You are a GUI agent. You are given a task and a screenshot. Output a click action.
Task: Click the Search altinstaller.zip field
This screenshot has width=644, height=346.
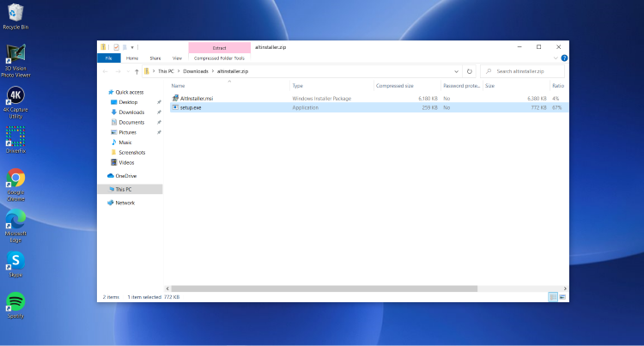point(522,71)
